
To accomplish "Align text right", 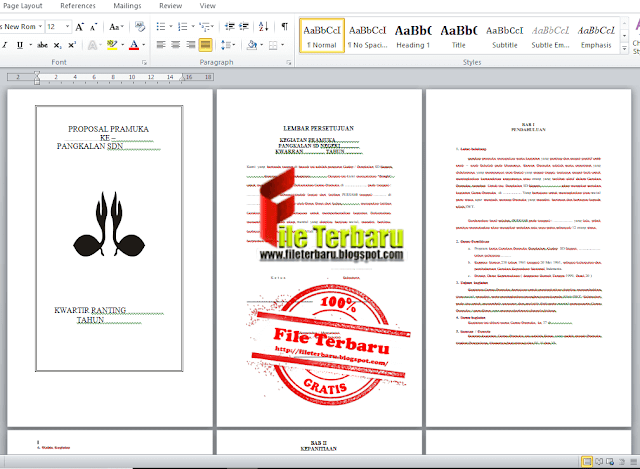I will [x=191, y=45].
